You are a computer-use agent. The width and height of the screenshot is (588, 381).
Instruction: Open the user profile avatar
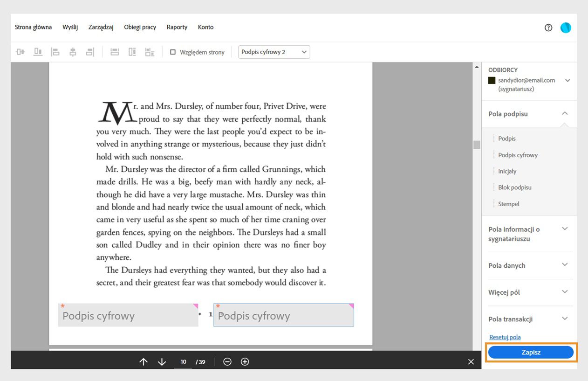tap(566, 28)
